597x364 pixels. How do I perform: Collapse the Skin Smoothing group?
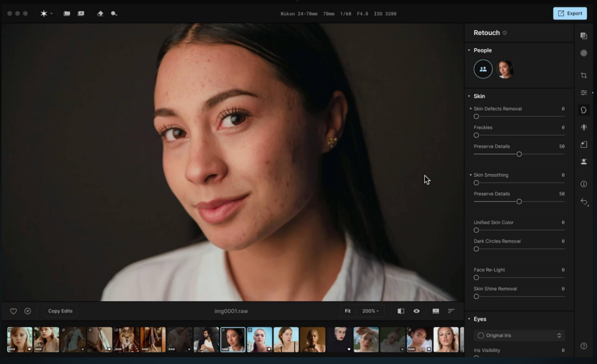[471, 175]
